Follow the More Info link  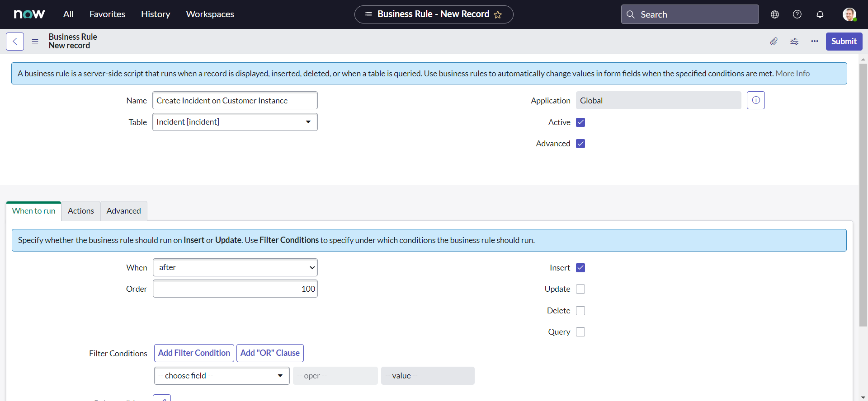click(793, 74)
